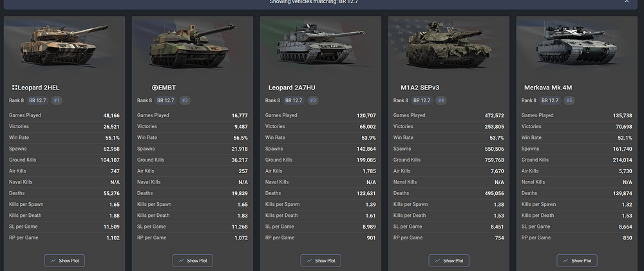Click Games Played value 472,572
This screenshot has height=271, width=644.
tap(494, 115)
